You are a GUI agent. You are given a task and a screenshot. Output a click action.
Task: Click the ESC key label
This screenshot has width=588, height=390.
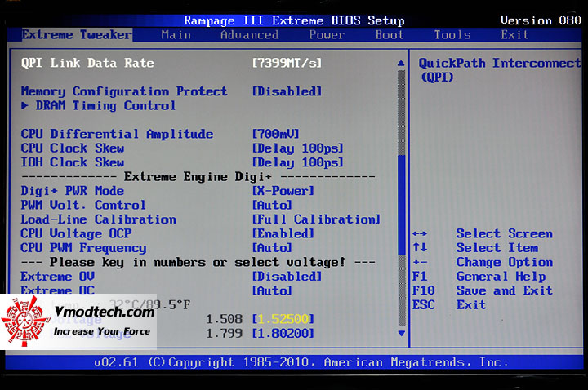(423, 304)
